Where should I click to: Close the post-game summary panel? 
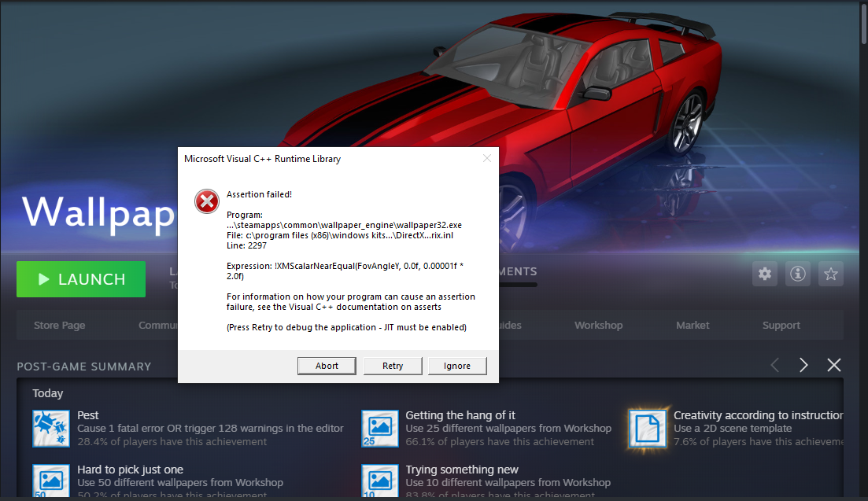coord(834,365)
